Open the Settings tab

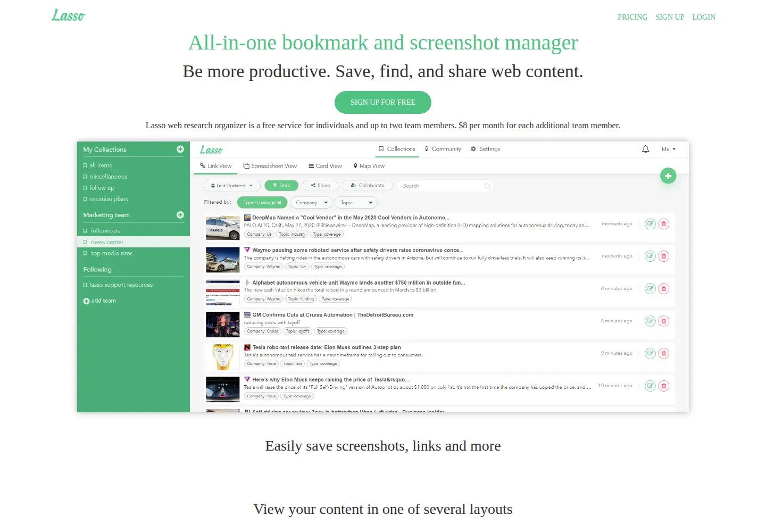tap(486, 149)
